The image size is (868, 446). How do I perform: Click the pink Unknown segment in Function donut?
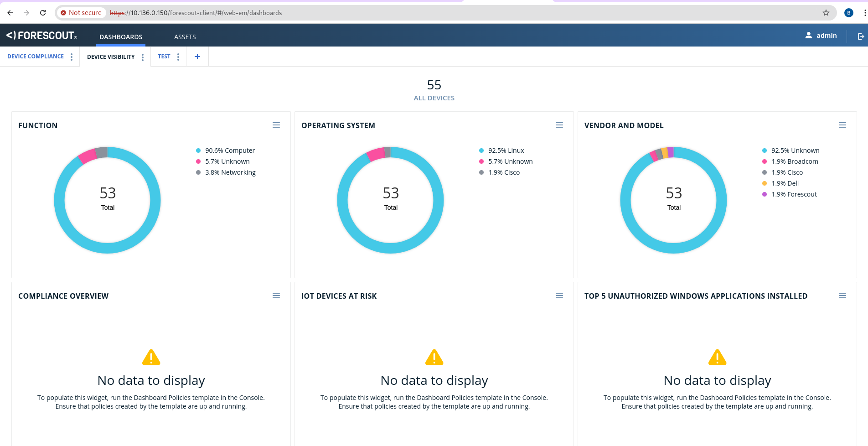coord(87,156)
